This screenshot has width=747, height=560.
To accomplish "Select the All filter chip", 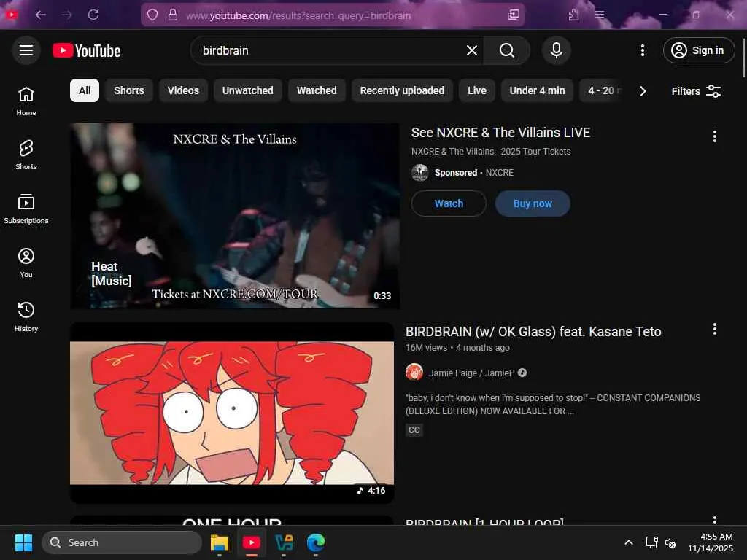I will (x=85, y=90).
